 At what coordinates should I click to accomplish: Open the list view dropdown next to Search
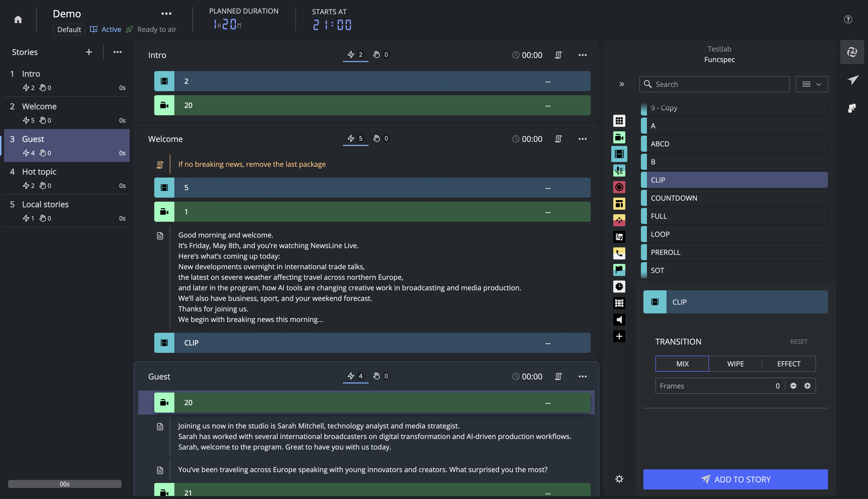point(811,84)
